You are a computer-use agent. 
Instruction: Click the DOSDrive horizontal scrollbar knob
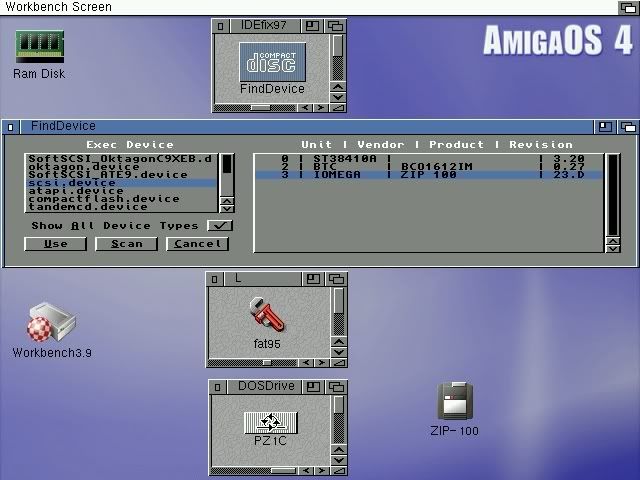(283, 471)
